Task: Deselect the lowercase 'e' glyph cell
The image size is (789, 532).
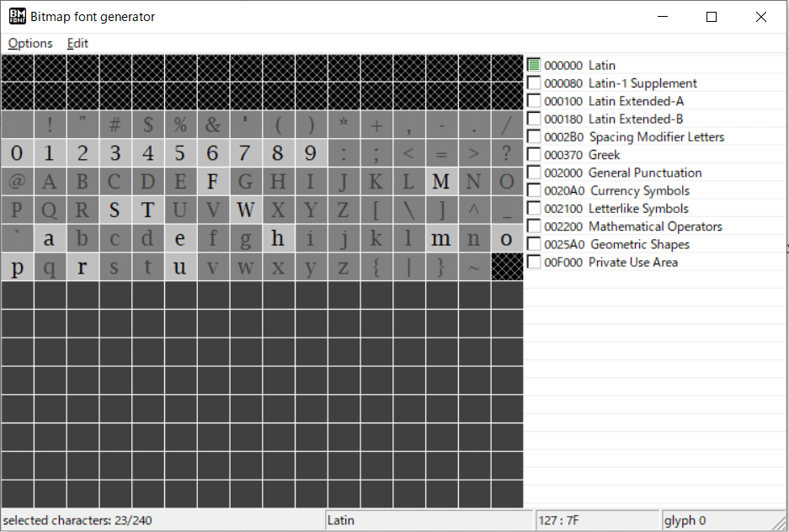Action: pos(180,238)
